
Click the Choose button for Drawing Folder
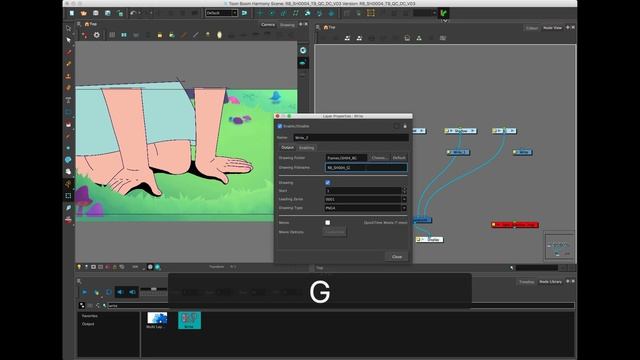[x=379, y=158]
